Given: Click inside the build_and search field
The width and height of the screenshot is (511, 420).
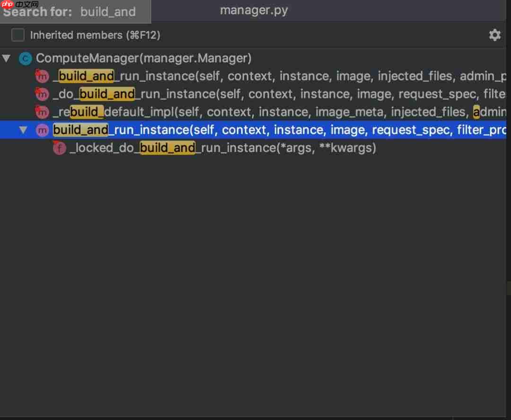Looking at the screenshot, I should tap(108, 12).
